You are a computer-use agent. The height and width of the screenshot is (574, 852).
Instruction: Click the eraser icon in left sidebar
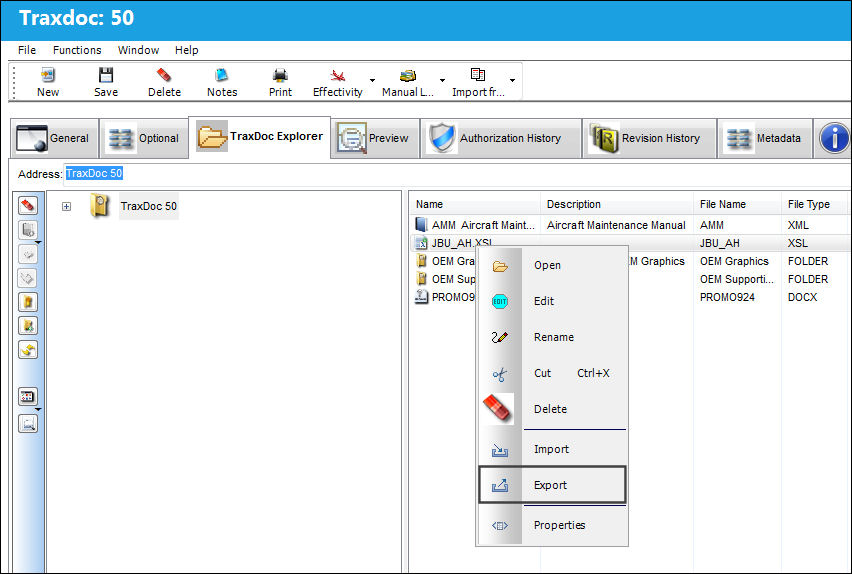tap(28, 205)
